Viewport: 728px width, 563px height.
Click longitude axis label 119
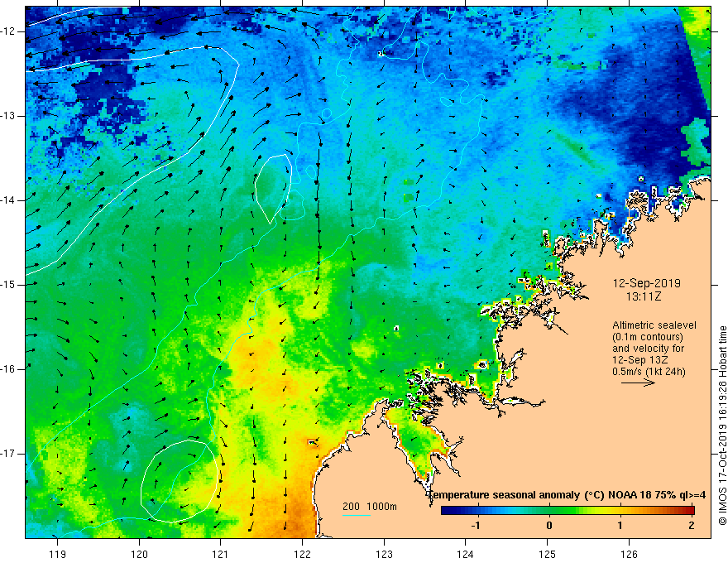58,554
